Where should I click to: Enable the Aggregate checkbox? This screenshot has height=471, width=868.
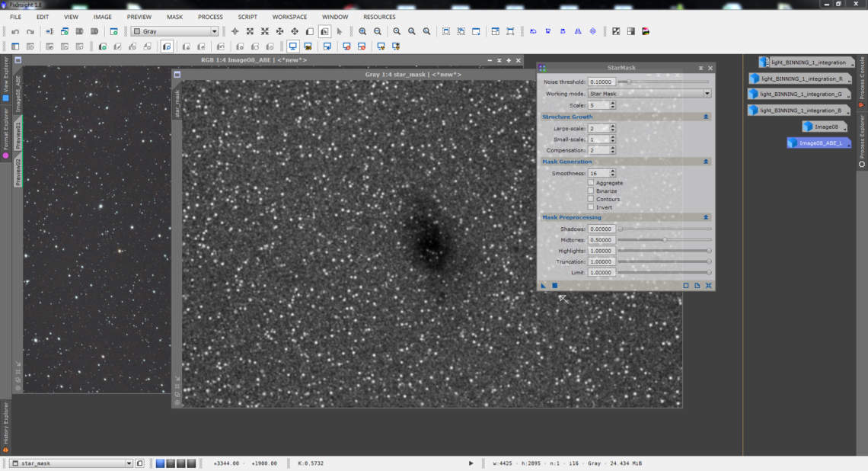(x=592, y=182)
